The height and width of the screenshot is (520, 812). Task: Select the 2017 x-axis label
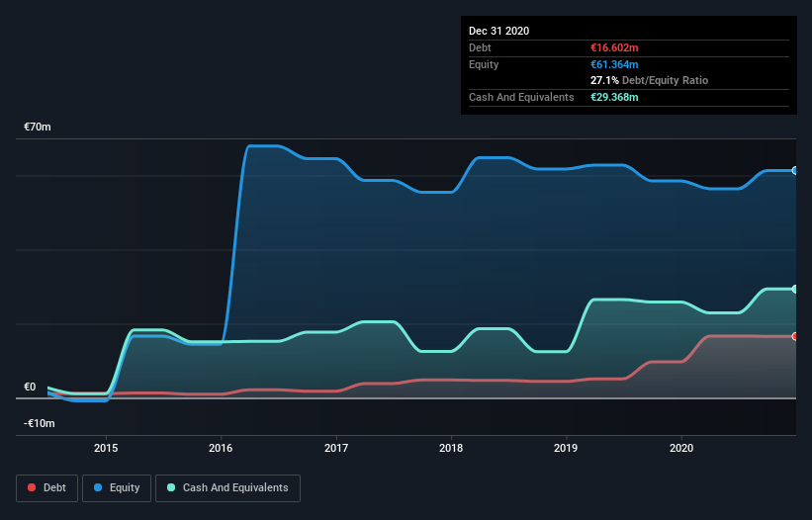[336, 446]
